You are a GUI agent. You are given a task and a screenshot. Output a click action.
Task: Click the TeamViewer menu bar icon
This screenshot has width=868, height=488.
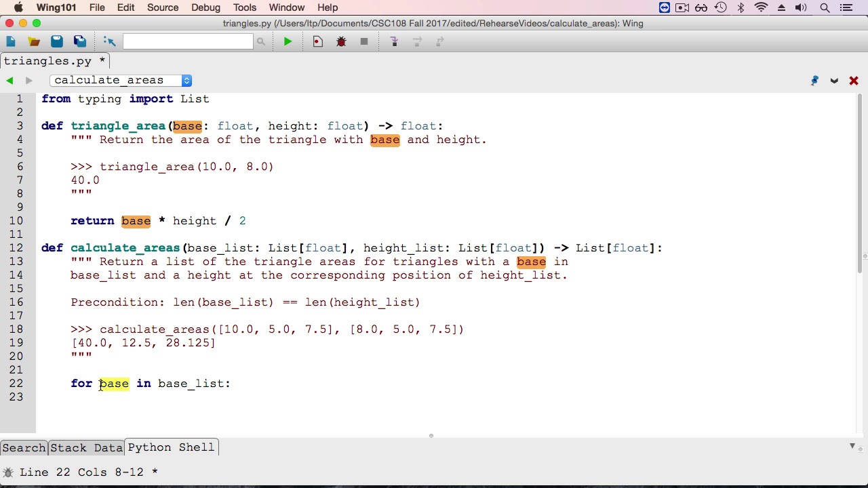pyautogui.click(x=665, y=7)
